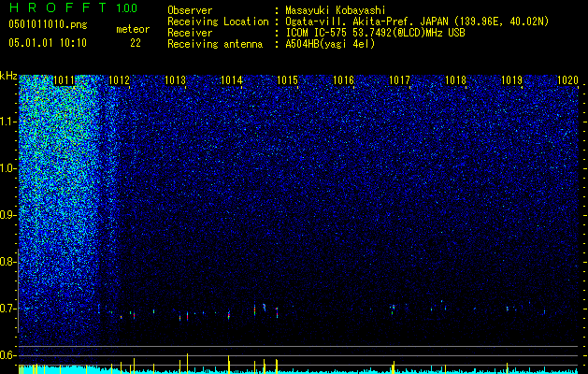Click the 1014 time marker
Image resolution: width=588 pixels, height=374 pixels.
point(232,79)
